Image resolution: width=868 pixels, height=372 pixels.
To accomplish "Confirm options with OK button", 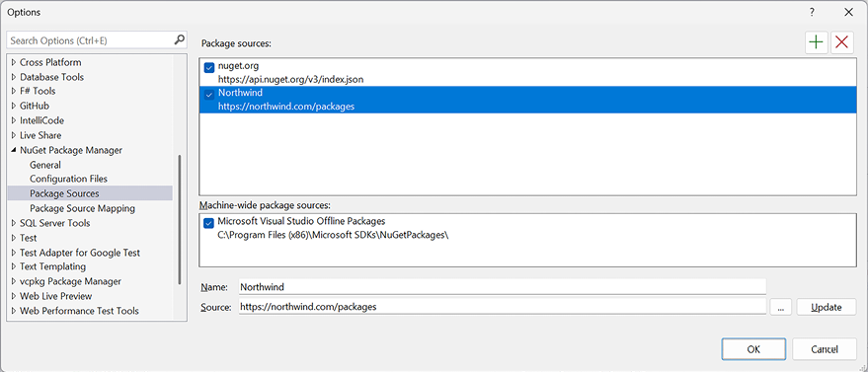I will (753, 349).
